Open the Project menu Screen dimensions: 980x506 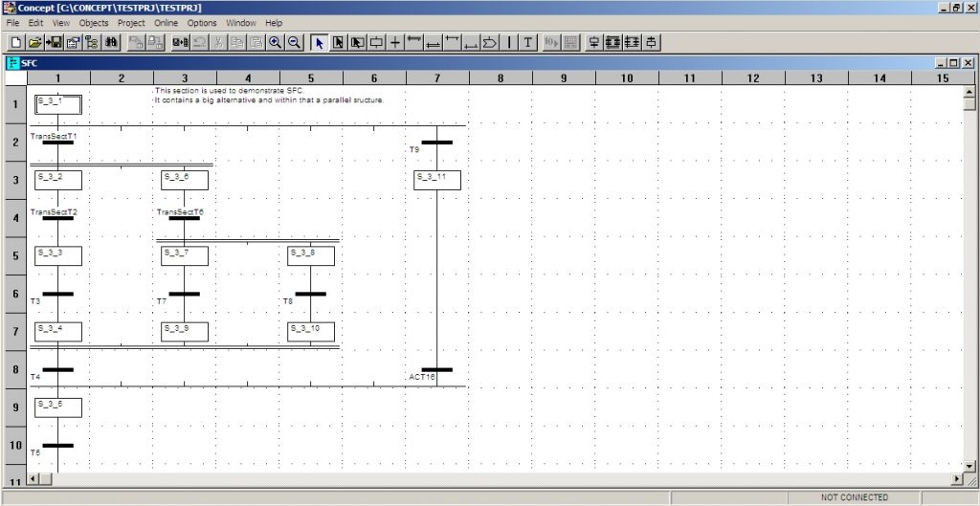coord(131,22)
